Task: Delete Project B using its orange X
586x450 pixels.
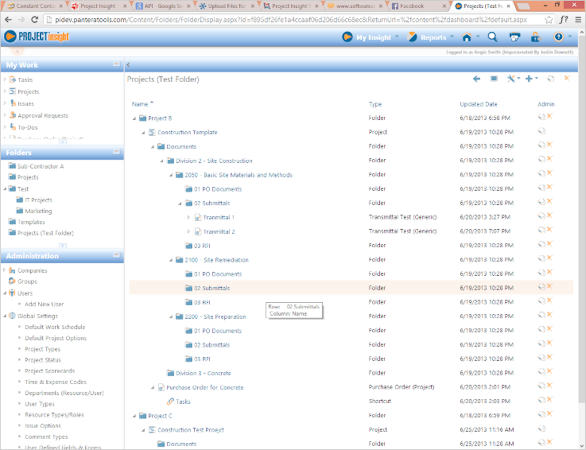Action: pos(550,117)
